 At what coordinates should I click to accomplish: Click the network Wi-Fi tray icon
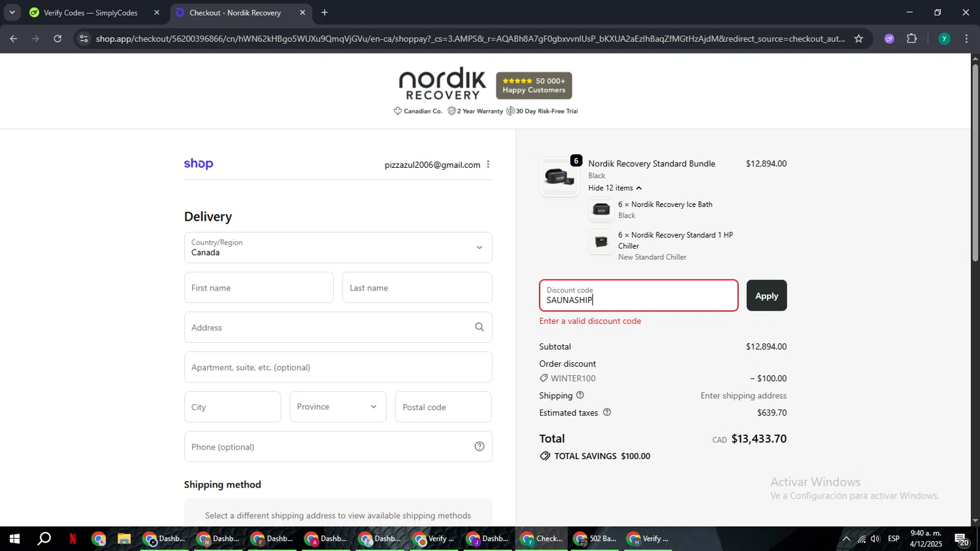(862, 539)
